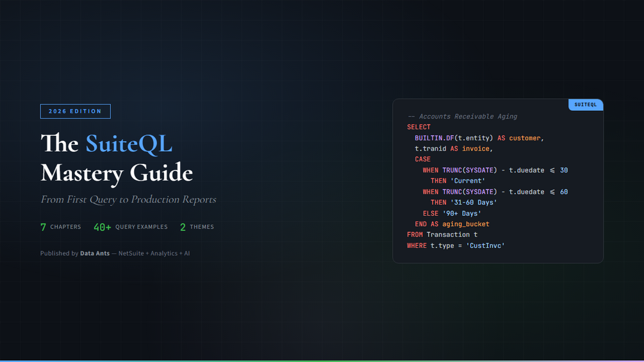Click 'Data Ants' publisher name
The image size is (644, 362).
pyautogui.click(x=95, y=253)
